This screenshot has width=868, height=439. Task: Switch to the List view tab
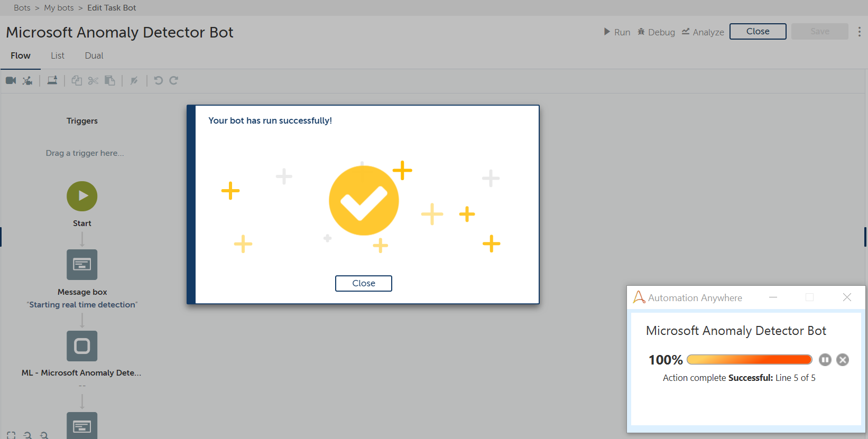[57, 55]
